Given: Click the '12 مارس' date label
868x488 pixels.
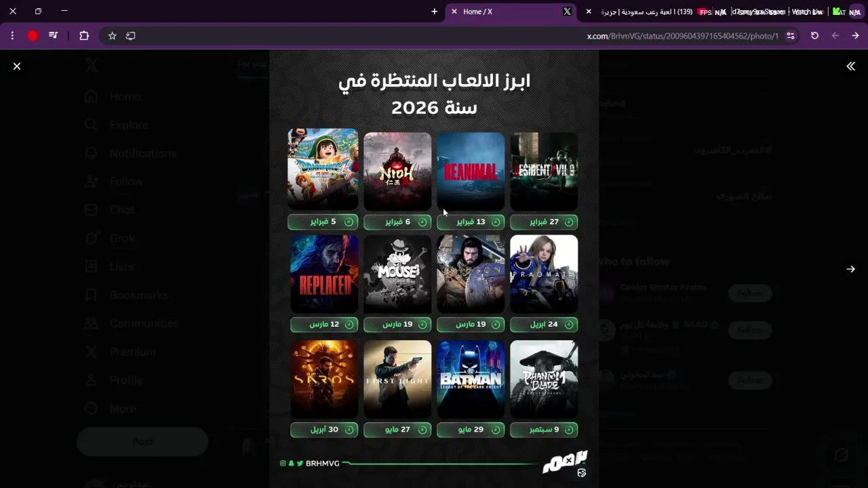Looking at the screenshot, I should coord(324,325).
